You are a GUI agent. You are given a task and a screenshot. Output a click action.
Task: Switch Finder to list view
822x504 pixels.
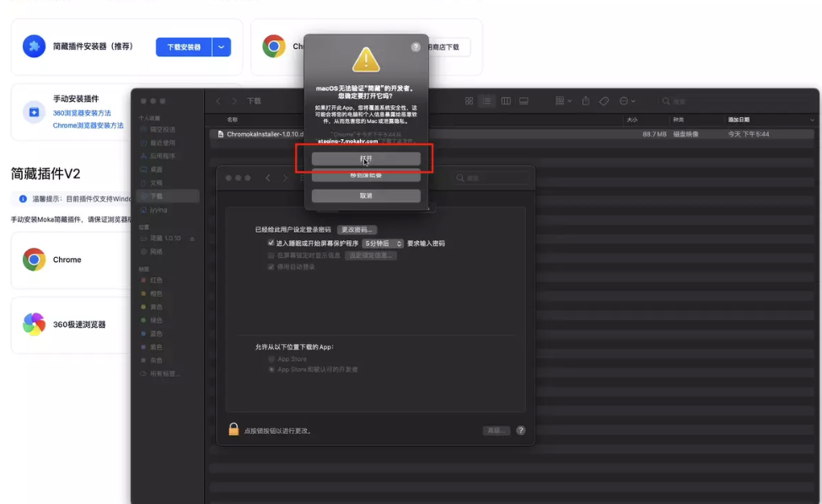coord(487,100)
